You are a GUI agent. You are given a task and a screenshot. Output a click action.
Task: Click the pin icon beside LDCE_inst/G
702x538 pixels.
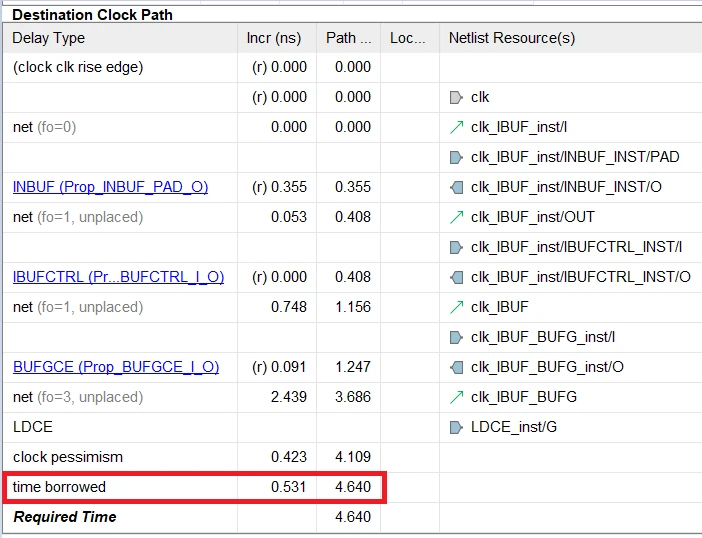coord(456,427)
